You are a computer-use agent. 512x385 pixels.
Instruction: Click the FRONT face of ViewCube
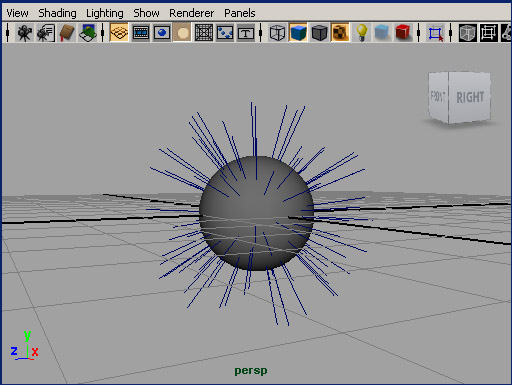pyautogui.click(x=438, y=97)
